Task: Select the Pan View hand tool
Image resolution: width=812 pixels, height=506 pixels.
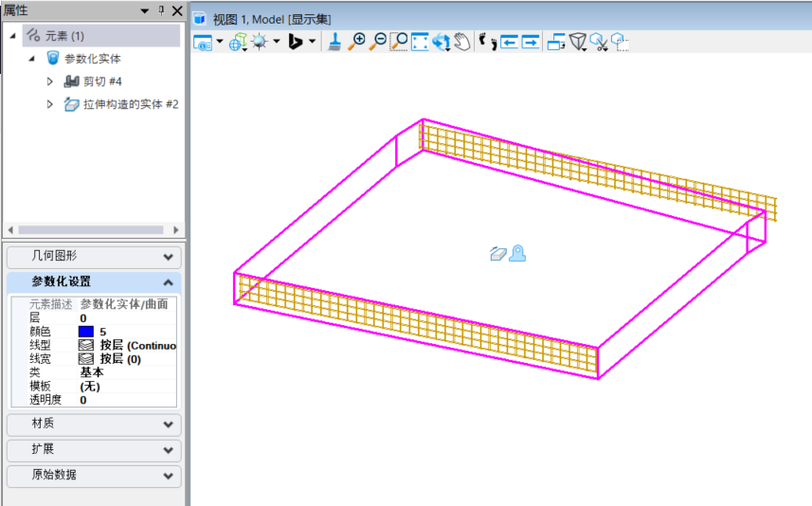Action: click(x=461, y=42)
